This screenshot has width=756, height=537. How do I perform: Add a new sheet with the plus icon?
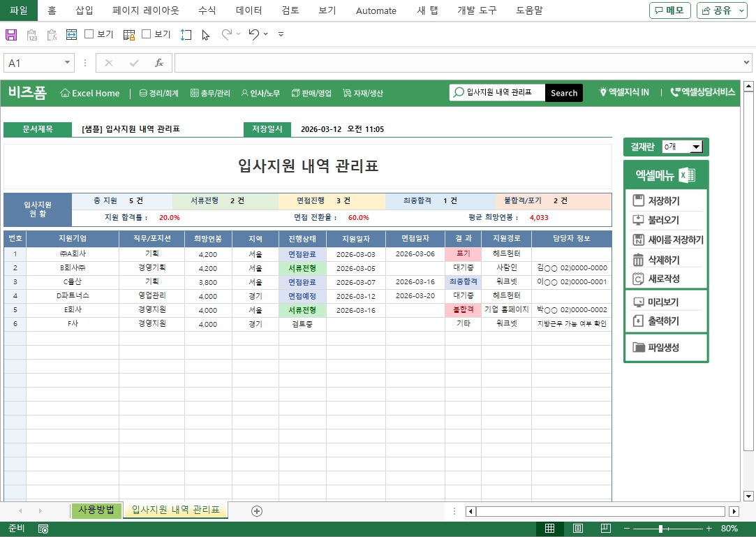pos(257,511)
